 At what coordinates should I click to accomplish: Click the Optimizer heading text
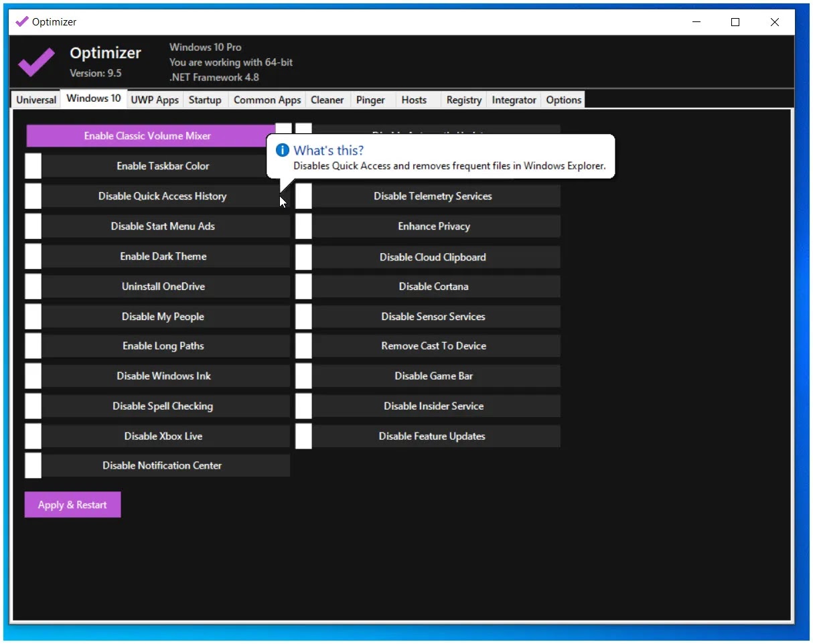106,53
